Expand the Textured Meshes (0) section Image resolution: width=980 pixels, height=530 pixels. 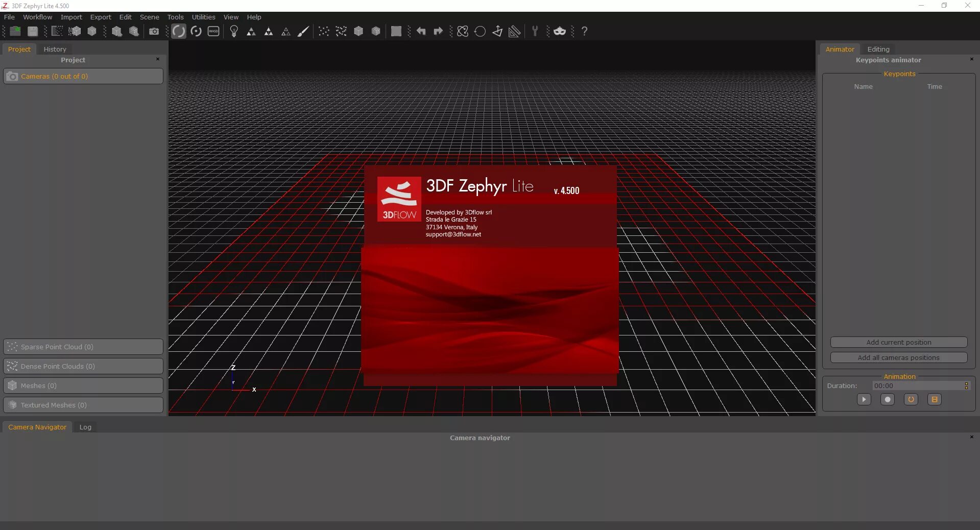coord(83,405)
